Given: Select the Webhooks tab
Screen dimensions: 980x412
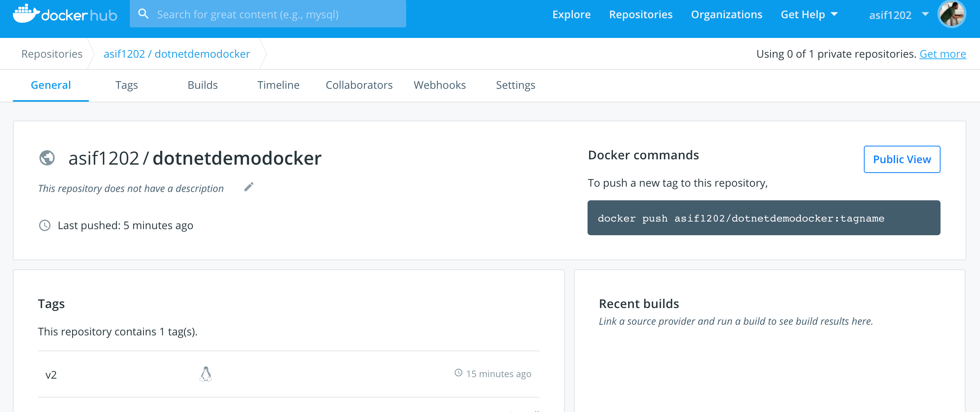Looking at the screenshot, I should pos(440,85).
